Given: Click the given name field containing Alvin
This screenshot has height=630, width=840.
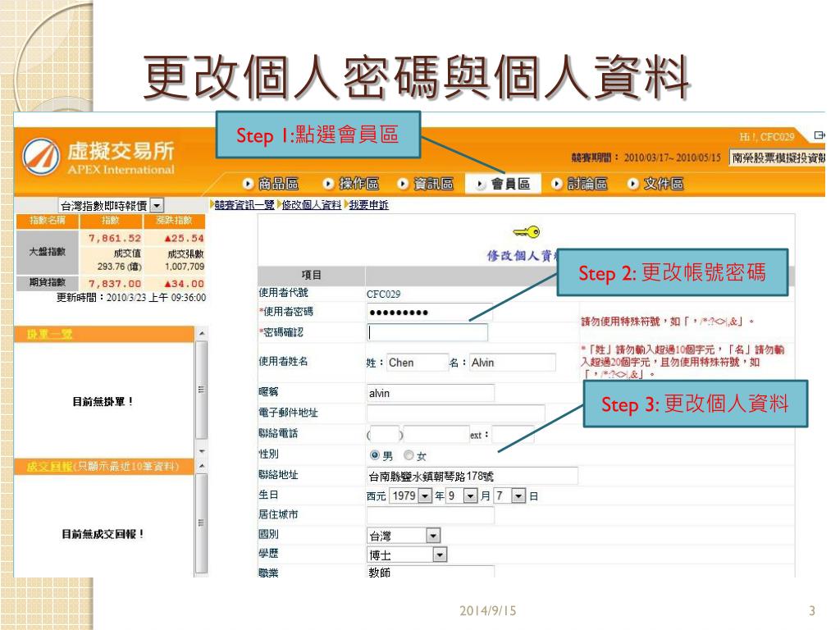Looking at the screenshot, I should point(513,363).
